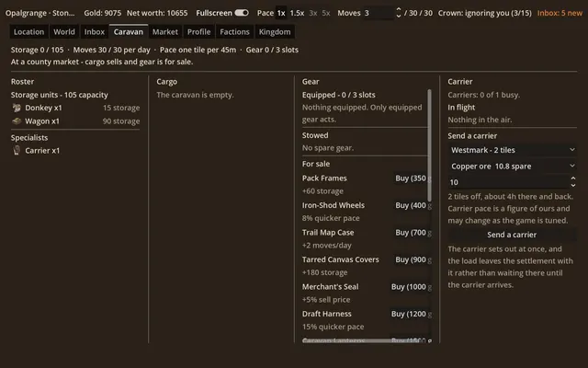Click the Send a carrier button
Image resolution: width=588 pixels, height=368 pixels.
point(512,235)
